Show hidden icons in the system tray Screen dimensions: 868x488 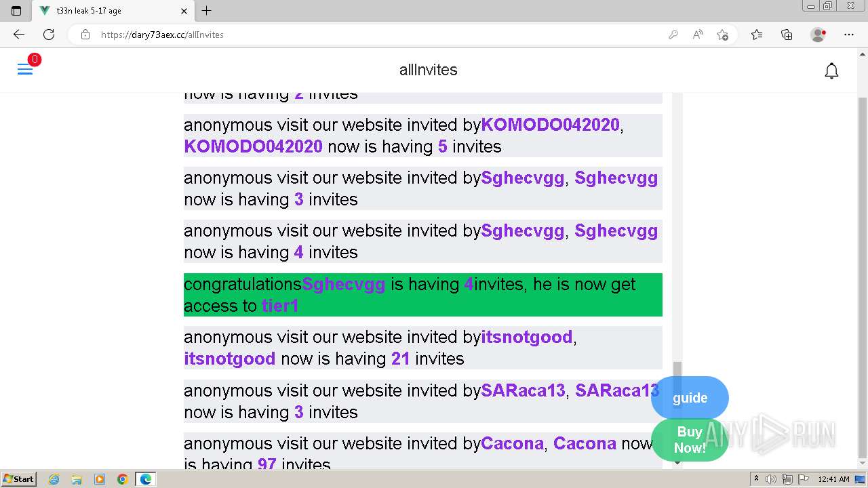[756, 479]
